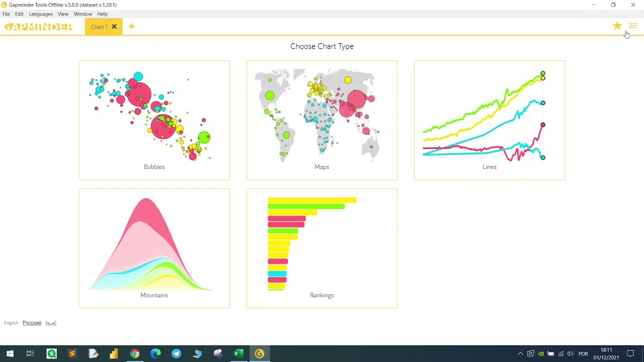Click the POR input language indicator
Image resolution: width=644 pixels, height=362 pixels.
coord(583,354)
